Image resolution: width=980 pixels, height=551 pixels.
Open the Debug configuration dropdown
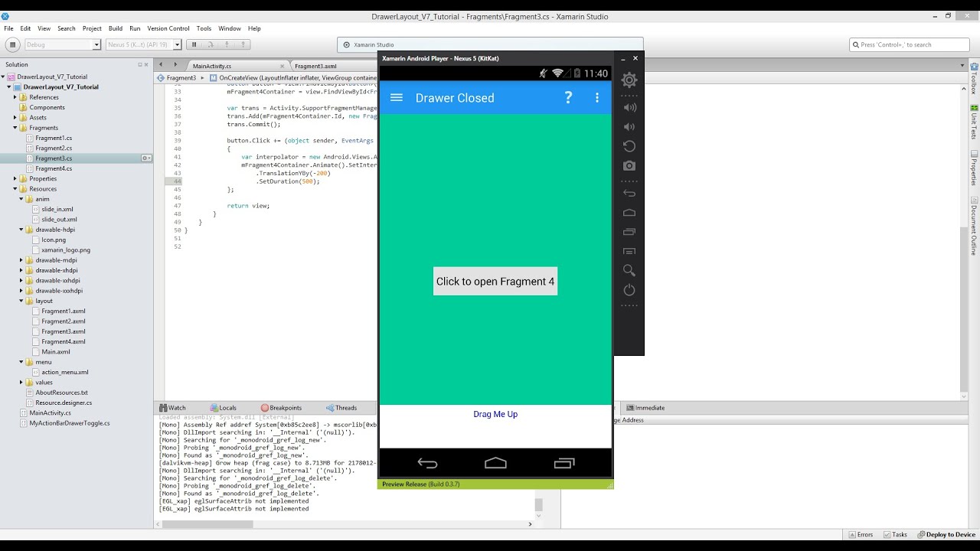(63, 44)
